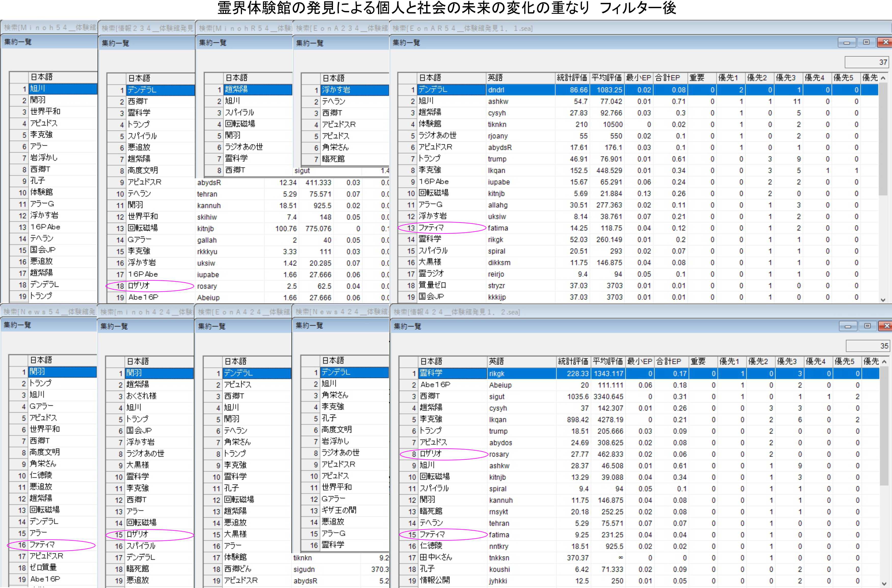This screenshot has width=892, height=588.
Task: Select the 'kkkijp' cell
Action: point(520,297)
